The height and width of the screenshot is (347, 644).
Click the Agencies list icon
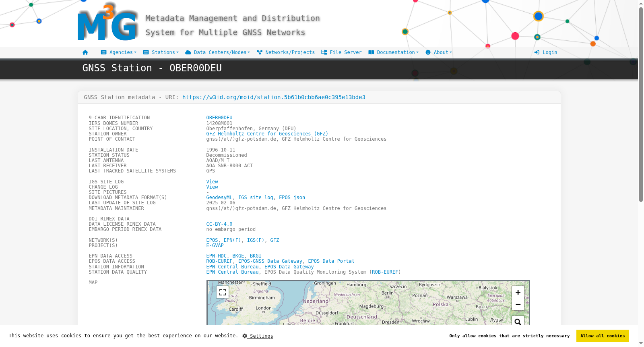[103, 52]
